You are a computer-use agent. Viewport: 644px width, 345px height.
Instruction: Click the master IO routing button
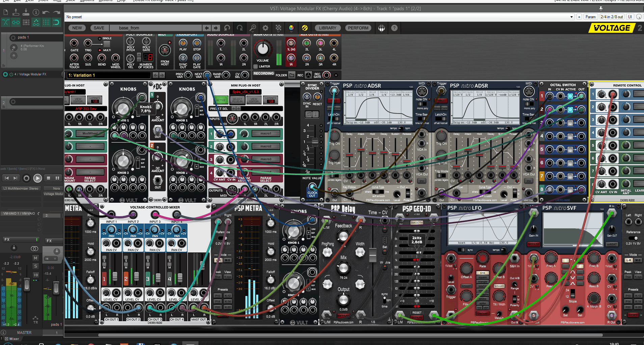click(x=36, y=275)
